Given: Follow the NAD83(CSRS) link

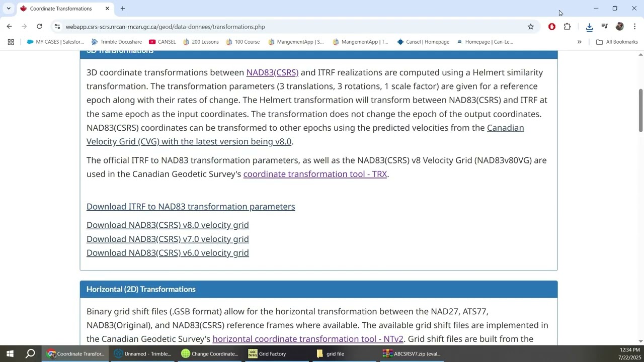Looking at the screenshot, I should pos(272,72).
